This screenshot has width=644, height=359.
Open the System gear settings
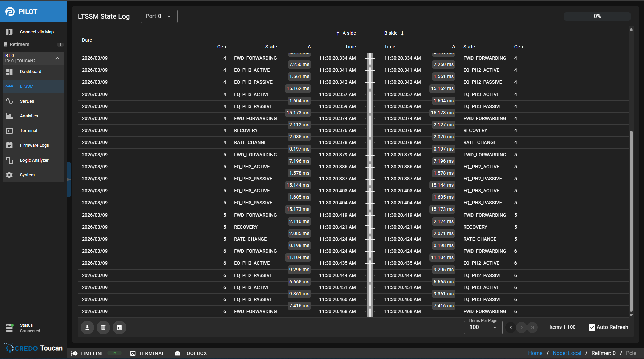pyautogui.click(x=9, y=175)
